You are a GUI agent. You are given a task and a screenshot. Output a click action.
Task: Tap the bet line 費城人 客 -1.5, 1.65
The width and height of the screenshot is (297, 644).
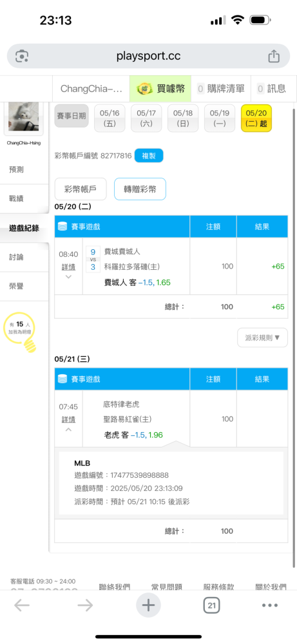pyautogui.click(x=138, y=282)
